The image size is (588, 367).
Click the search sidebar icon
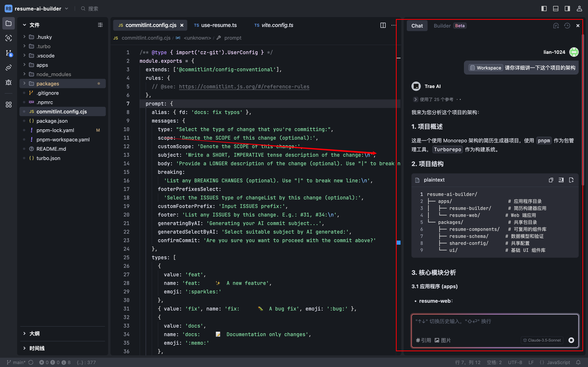9,38
